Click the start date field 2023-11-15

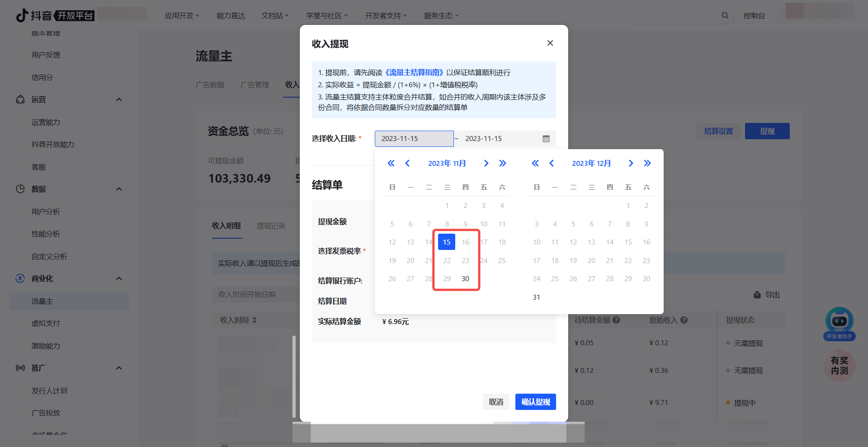414,139
